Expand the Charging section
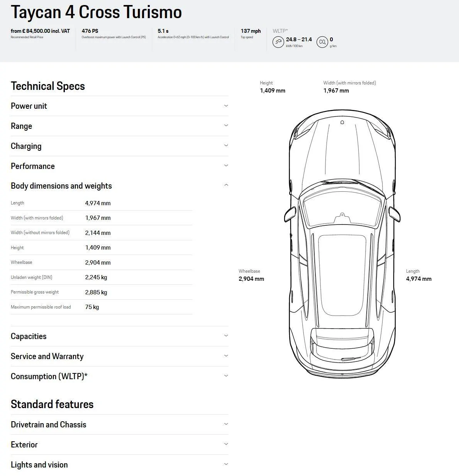 coord(119,146)
